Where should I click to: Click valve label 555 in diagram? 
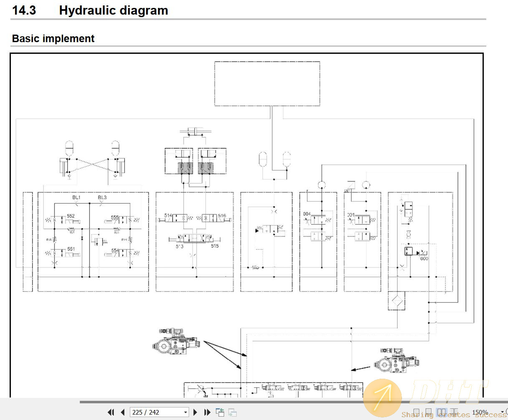point(115,217)
